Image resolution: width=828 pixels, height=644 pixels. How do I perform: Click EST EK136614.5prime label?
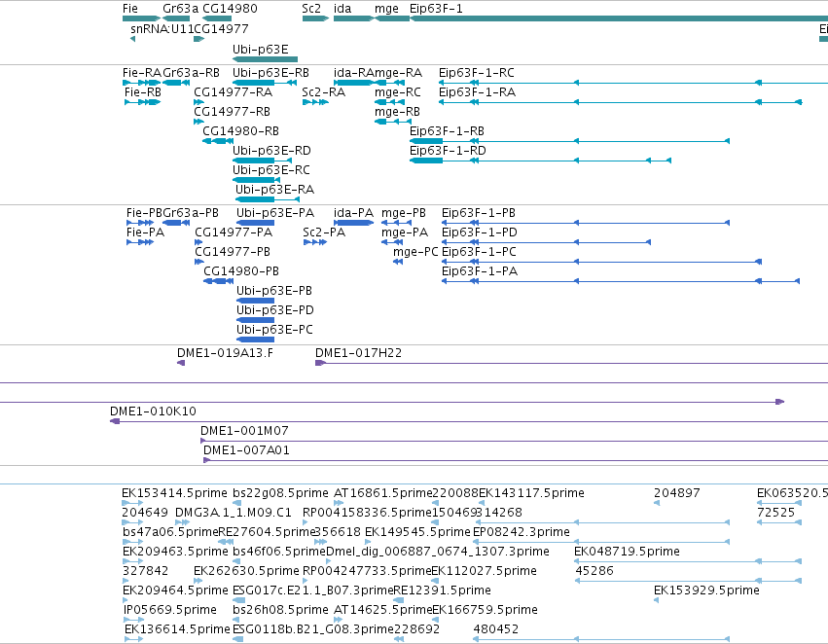pos(177,629)
